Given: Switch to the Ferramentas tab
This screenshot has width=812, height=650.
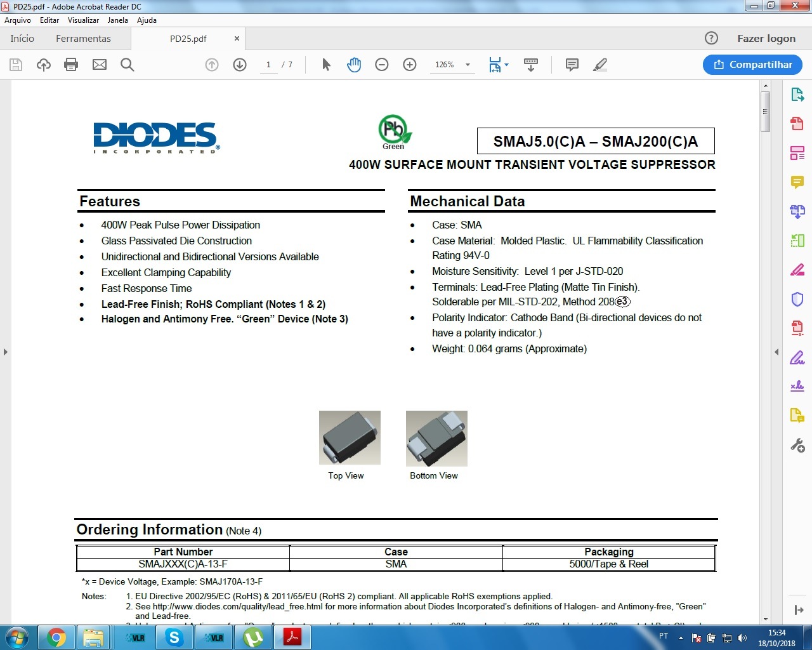Looking at the screenshot, I should (83, 39).
